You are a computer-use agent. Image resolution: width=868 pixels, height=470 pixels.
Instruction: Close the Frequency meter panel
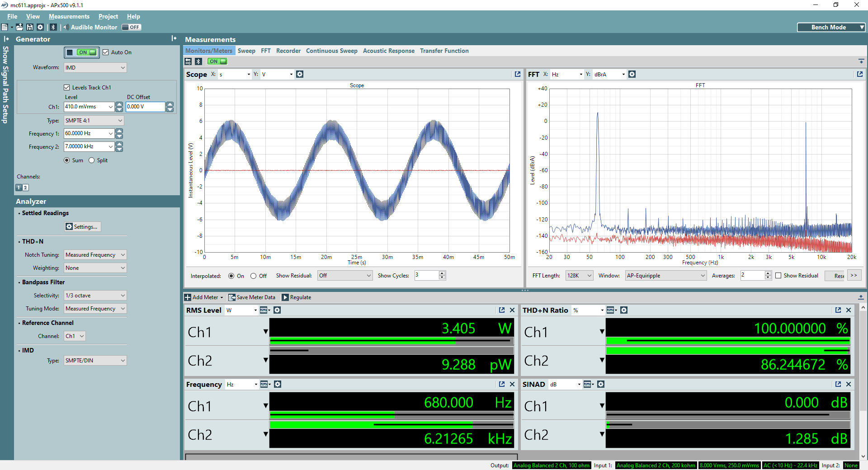[512, 384]
